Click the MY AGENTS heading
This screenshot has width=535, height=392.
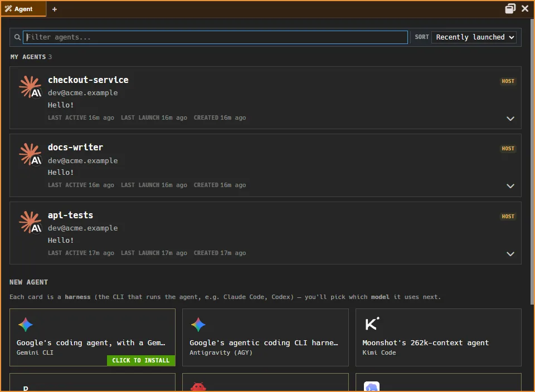click(x=28, y=57)
